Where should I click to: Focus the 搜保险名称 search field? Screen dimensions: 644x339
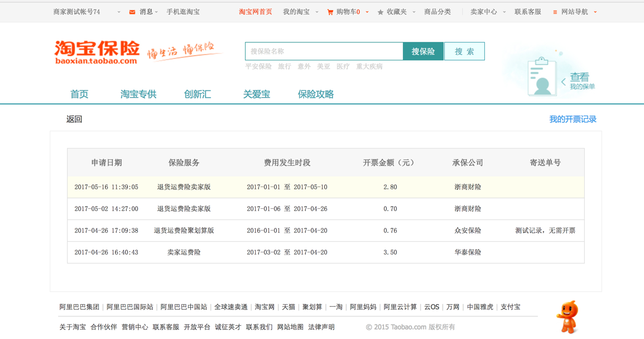pyautogui.click(x=324, y=51)
